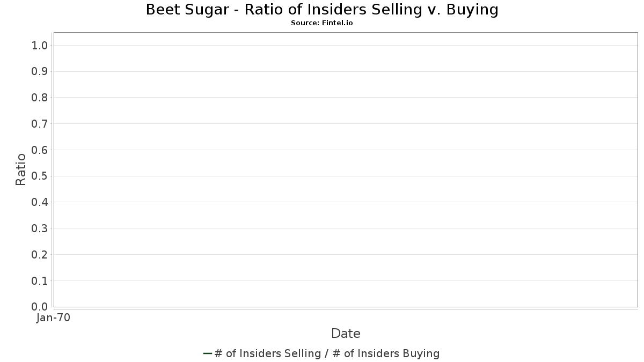
Task: Click the chart title Beet Sugar ratio
Action: [322, 10]
